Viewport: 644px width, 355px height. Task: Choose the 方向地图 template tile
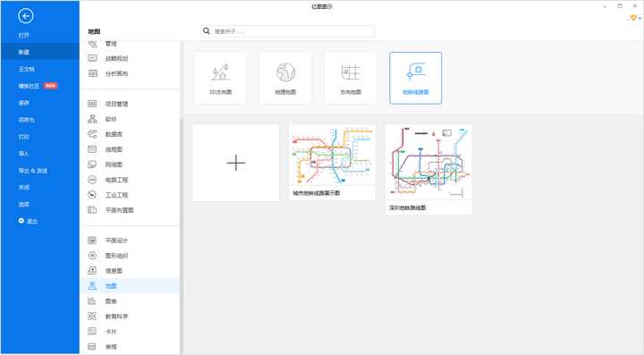[x=351, y=78]
